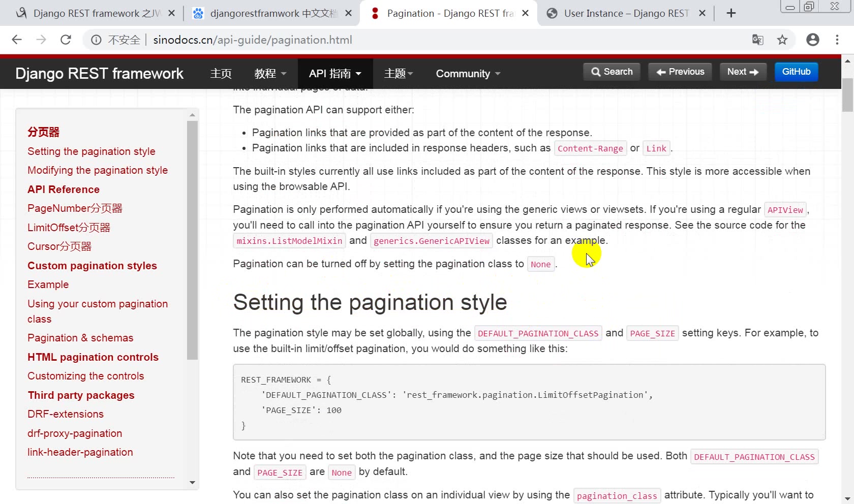
Task: Click the Search button in navbar
Action: click(x=612, y=72)
